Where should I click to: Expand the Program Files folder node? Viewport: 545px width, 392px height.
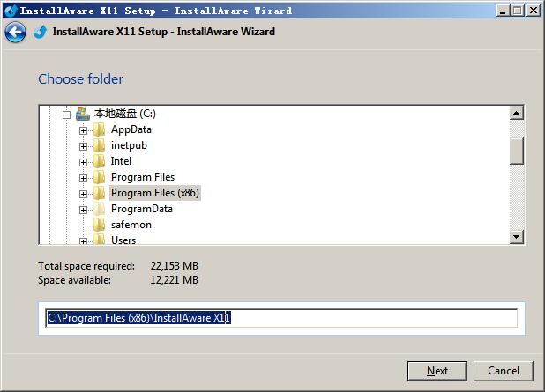(x=83, y=178)
